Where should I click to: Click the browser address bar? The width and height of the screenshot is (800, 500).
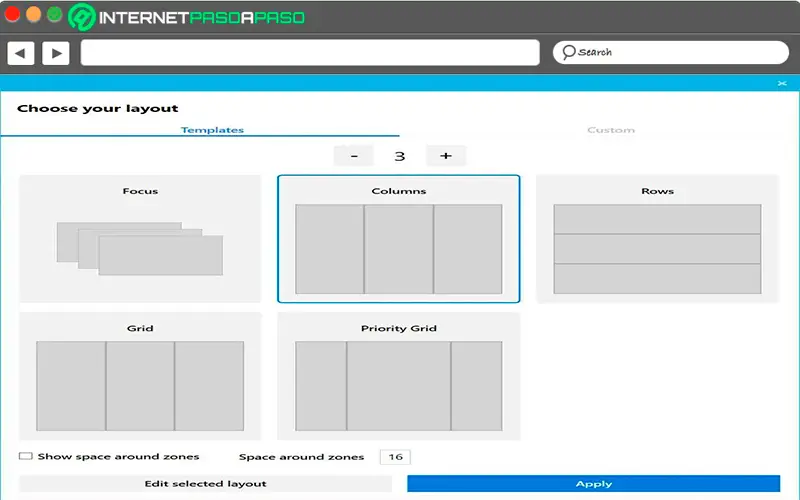310,53
